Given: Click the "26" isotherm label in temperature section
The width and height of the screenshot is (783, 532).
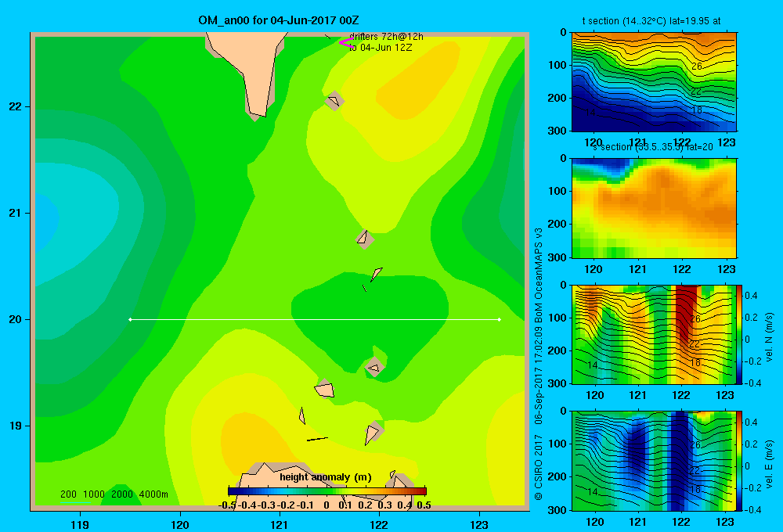Looking at the screenshot, I should coord(697,66).
